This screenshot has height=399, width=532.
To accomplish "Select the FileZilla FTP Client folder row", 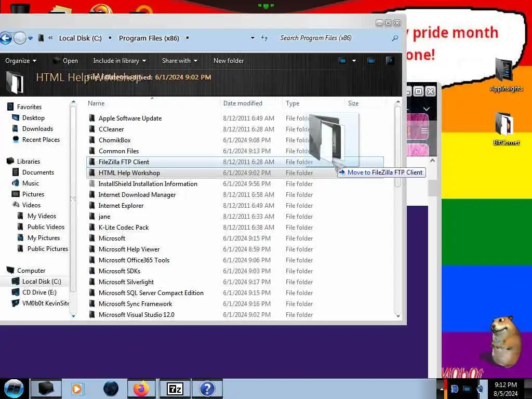I will (x=235, y=162).
